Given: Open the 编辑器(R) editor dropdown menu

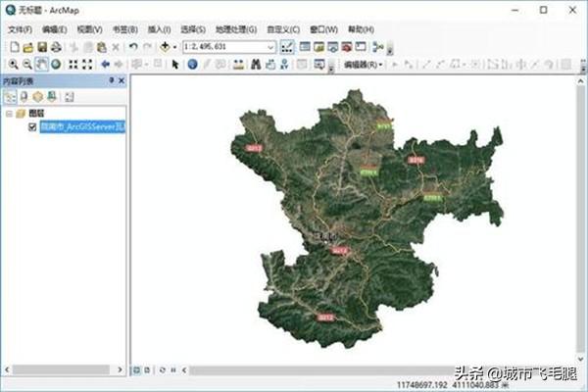Looking at the screenshot, I should [x=363, y=65].
